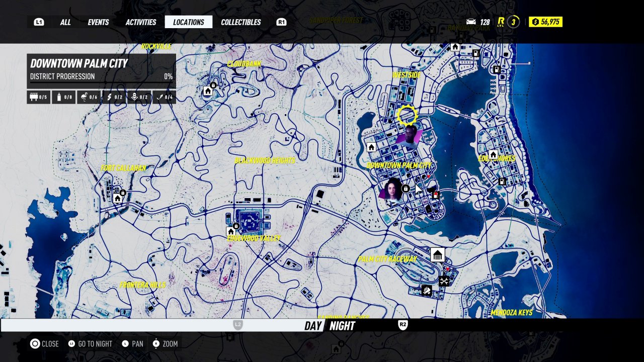Select the fist bump icon below the raceway
The height and width of the screenshot is (362, 644).
tap(427, 290)
